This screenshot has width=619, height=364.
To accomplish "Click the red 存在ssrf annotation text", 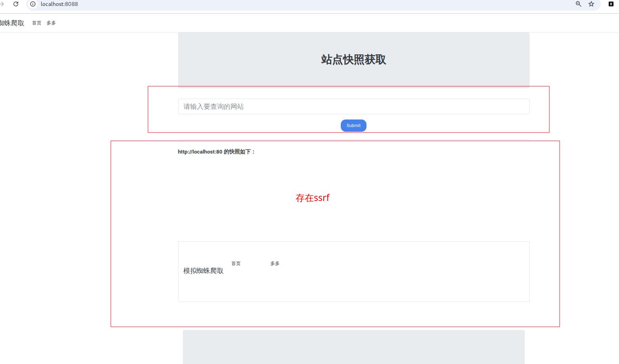I will (312, 198).
